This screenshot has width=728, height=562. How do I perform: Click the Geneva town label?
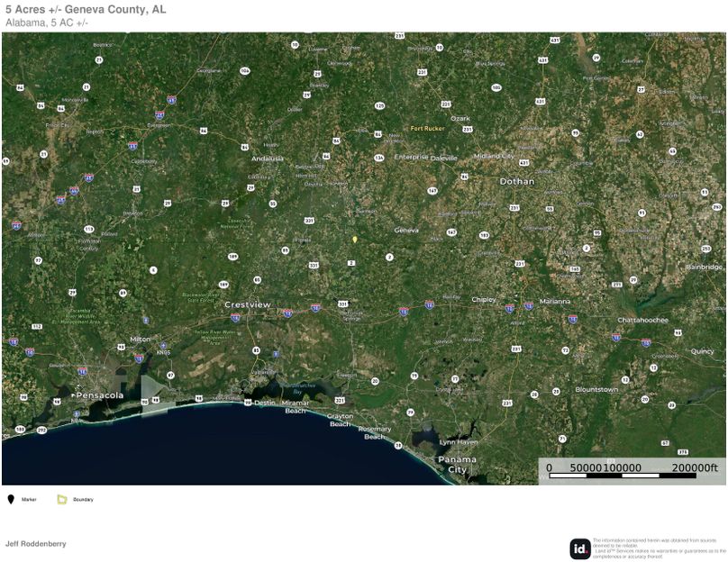(x=407, y=230)
